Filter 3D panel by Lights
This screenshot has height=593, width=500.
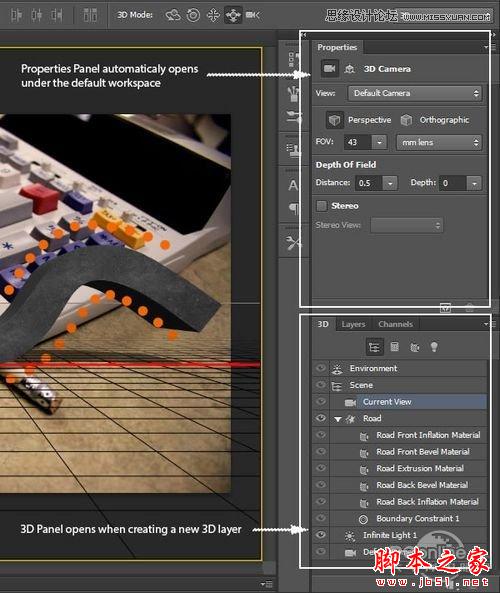click(x=434, y=347)
